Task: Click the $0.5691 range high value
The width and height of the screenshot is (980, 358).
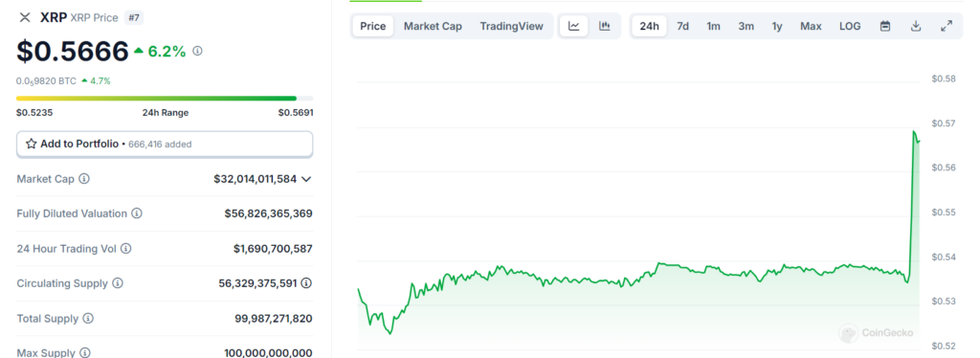Action: click(x=296, y=112)
